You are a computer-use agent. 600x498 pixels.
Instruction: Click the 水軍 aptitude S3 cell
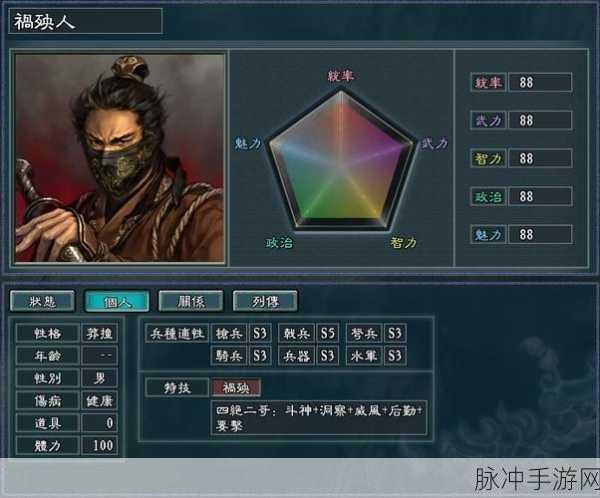pos(395,356)
